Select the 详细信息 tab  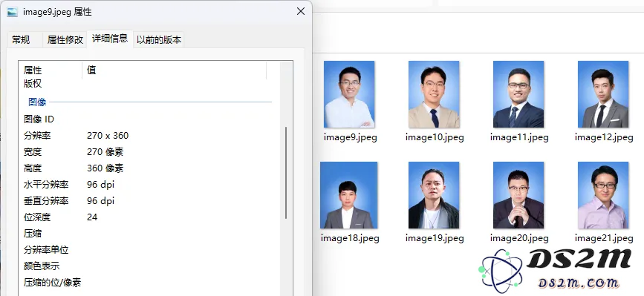tap(110, 39)
